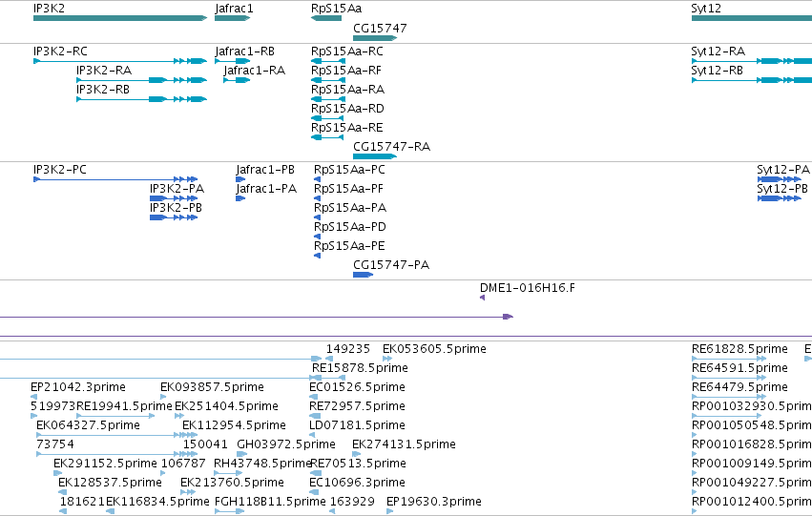Select the EK274131.5prime EST label
The height and width of the screenshot is (516, 812).
pyautogui.click(x=404, y=444)
